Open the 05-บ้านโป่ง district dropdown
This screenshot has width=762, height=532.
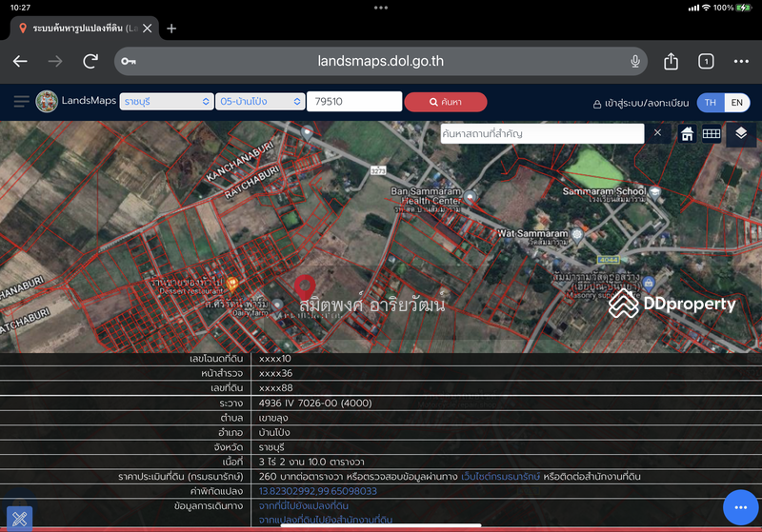(260, 102)
